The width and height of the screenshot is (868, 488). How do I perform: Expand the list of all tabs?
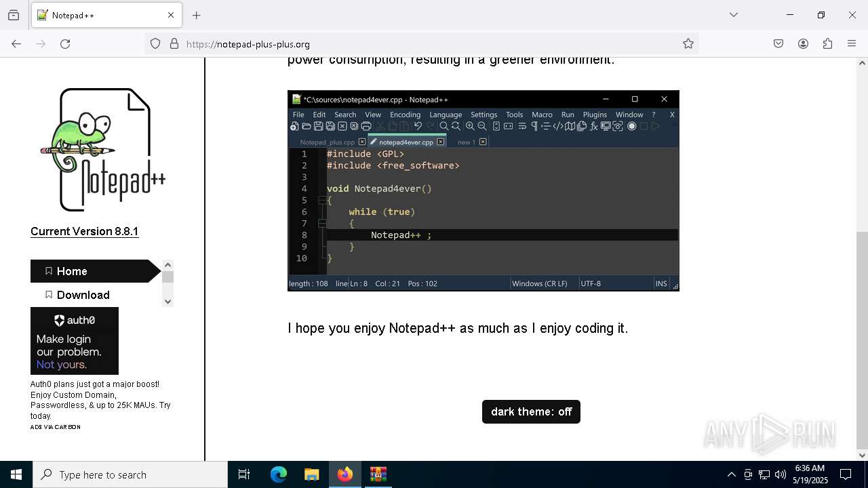click(734, 15)
